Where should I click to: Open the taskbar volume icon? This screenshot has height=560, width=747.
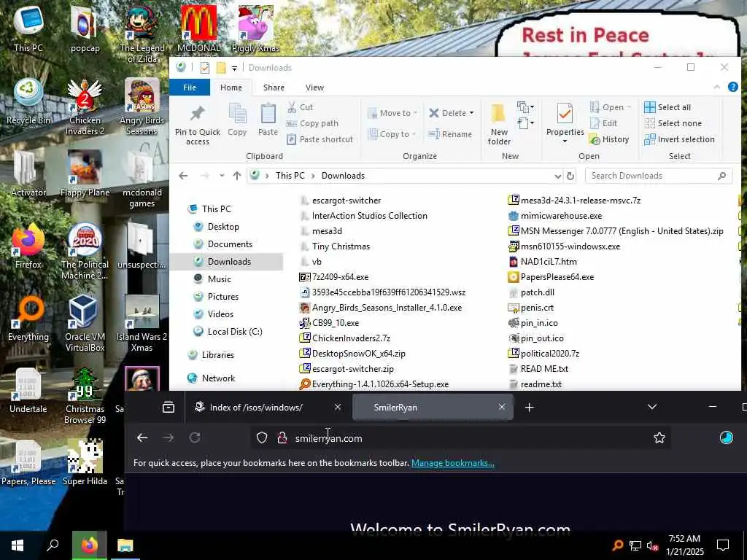click(652, 545)
